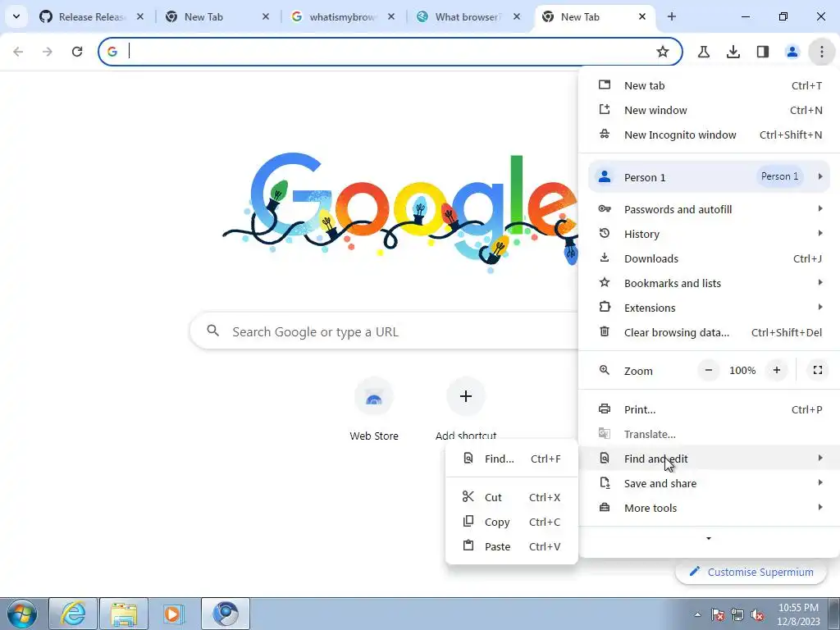The image size is (840, 630).
Task: Click the greyed Translate menu item
Action: coord(710,434)
